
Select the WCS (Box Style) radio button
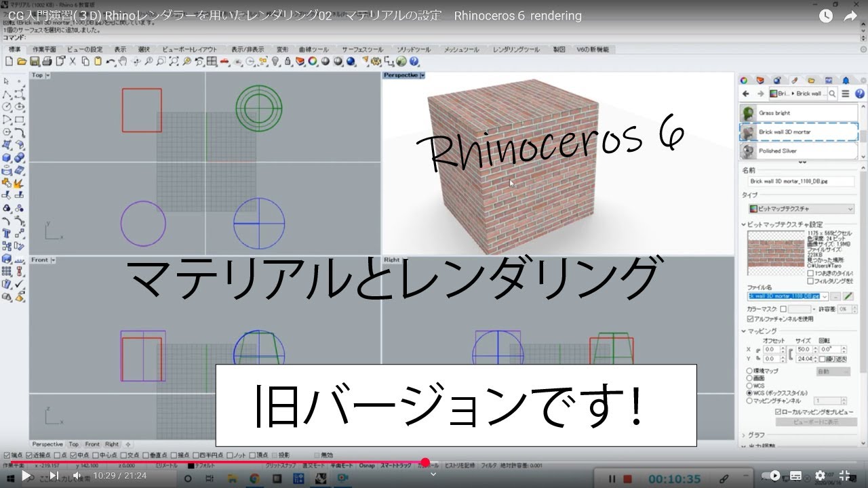[749, 393]
